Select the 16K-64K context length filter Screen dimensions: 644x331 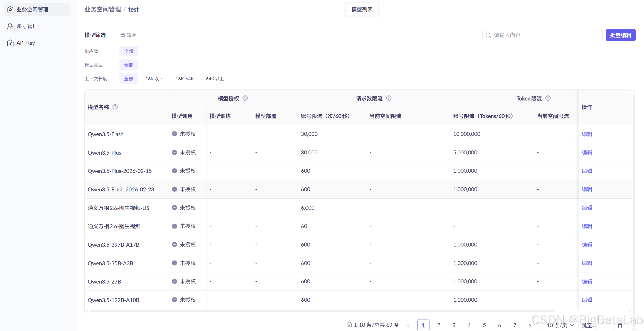pos(185,78)
